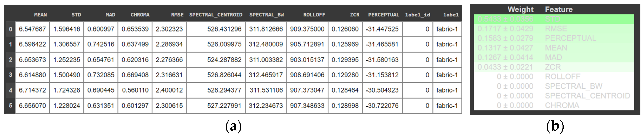Select the label_id column header
The image size is (644, 138).
417,15
